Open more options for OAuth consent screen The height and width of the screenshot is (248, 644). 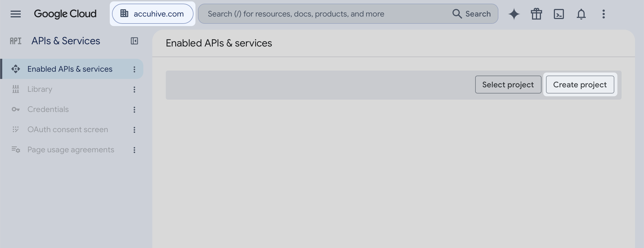coord(134,130)
